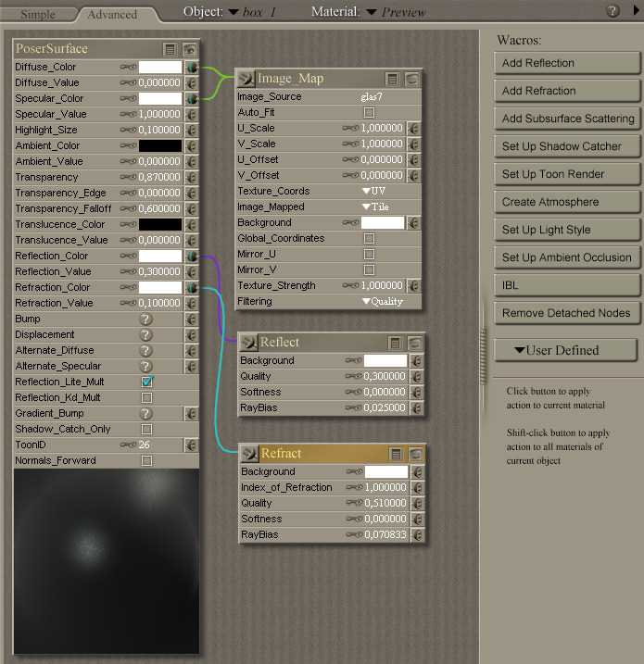644x664 pixels.
Task: Toggle Reflect node preview eye icon
Action: 415,343
